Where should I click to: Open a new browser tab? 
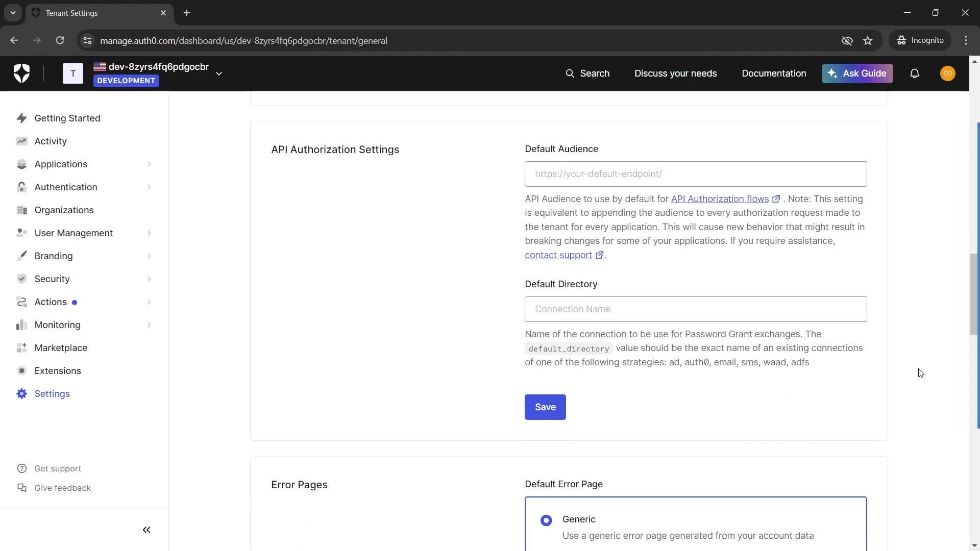pyautogui.click(x=187, y=13)
